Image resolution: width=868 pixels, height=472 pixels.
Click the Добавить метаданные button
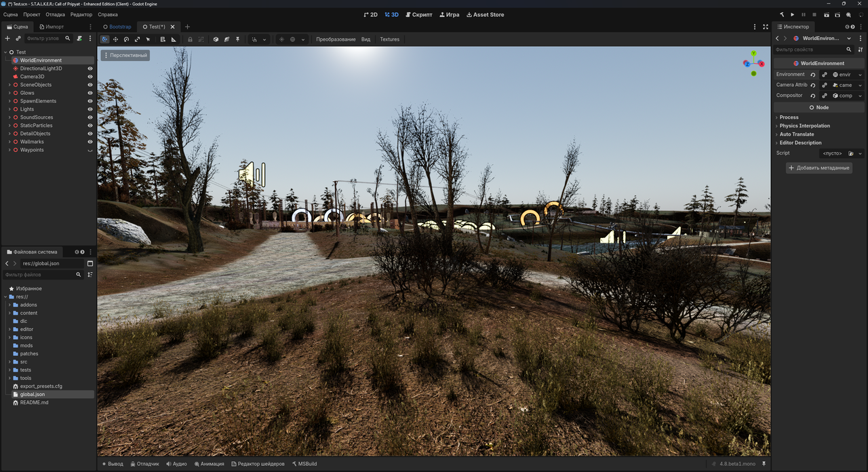coord(819,168)
